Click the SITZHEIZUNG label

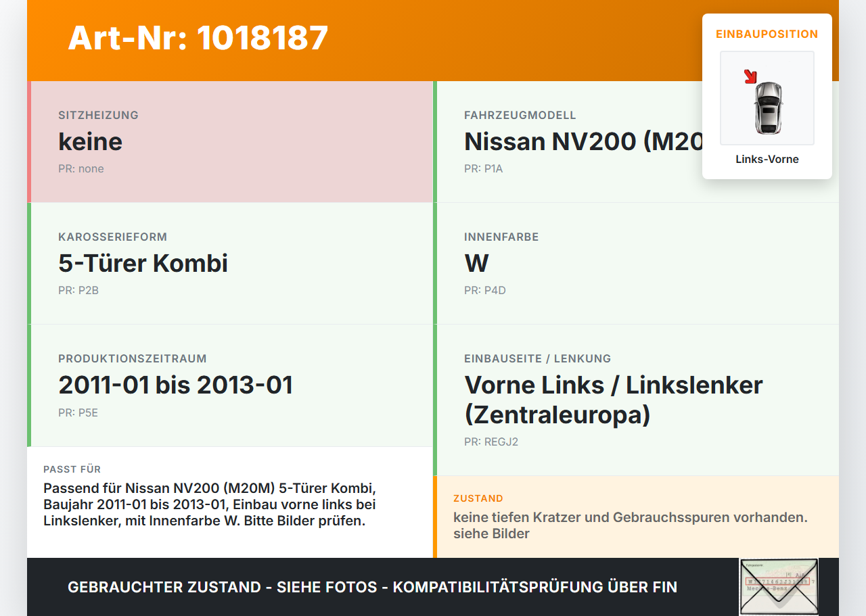click(x=98, y=115)
